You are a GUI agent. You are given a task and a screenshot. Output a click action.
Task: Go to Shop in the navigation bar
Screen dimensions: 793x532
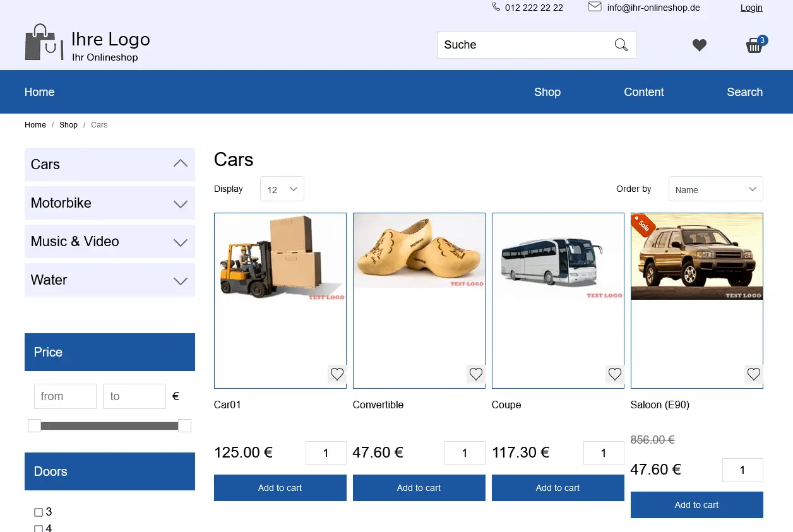point(547,92)
